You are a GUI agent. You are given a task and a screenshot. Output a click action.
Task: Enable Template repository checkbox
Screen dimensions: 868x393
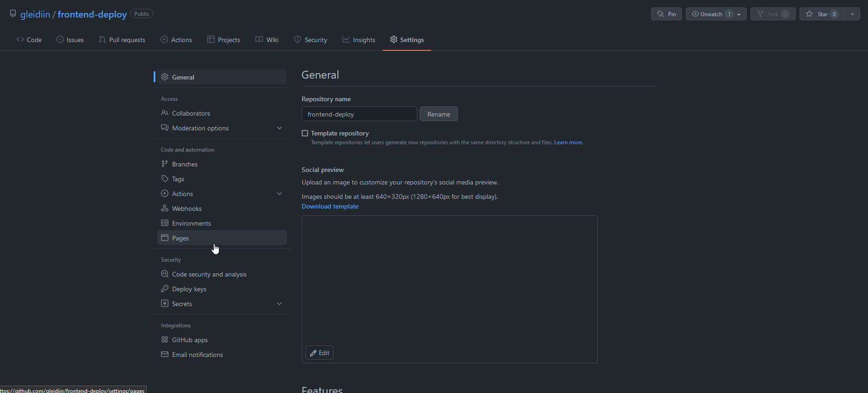coord(305,133)
